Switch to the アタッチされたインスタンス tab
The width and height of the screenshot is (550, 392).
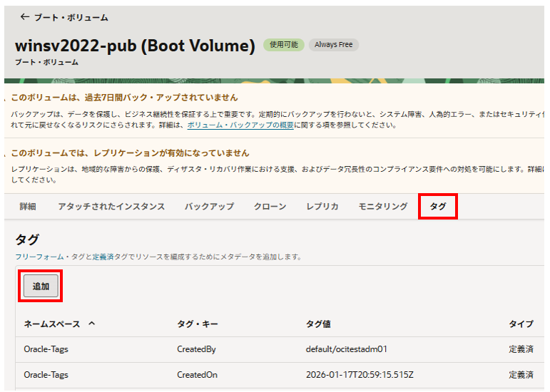click(x=111, y=207)
